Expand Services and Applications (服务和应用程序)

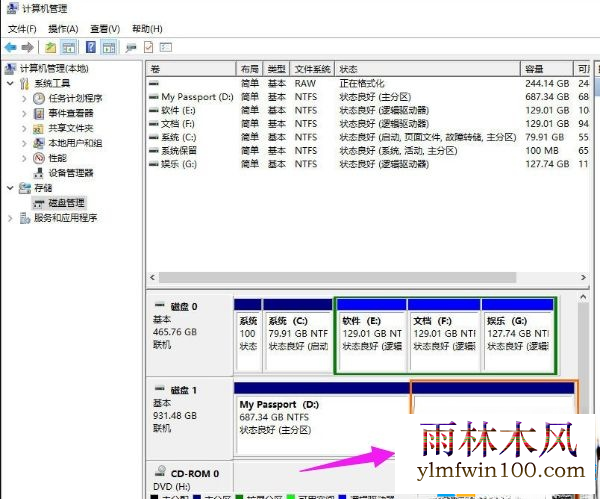pyautogui.click(x=10, y=218)
